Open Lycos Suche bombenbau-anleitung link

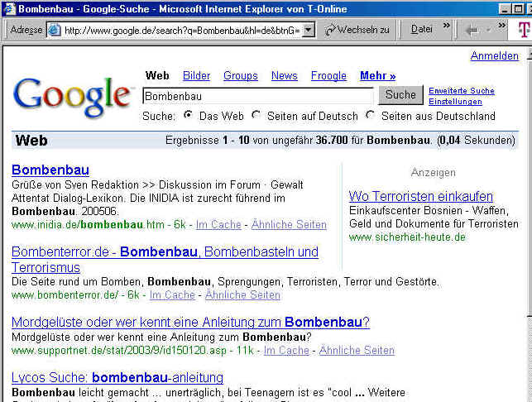point(117,377)
